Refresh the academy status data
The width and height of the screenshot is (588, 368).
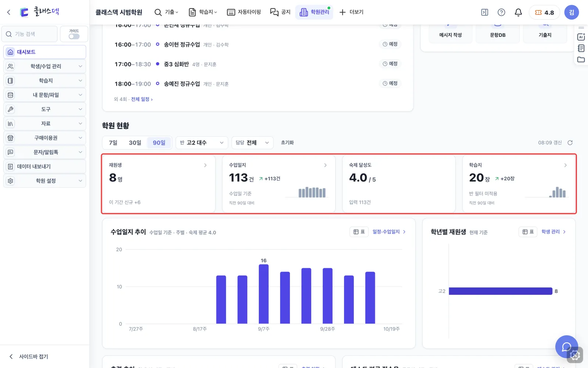tap(570, 143)
